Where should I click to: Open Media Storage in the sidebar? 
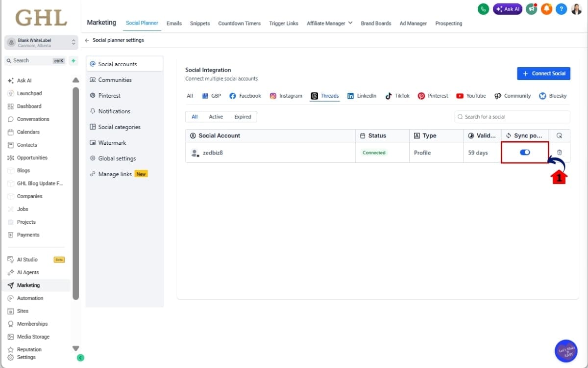pos(33,337)
